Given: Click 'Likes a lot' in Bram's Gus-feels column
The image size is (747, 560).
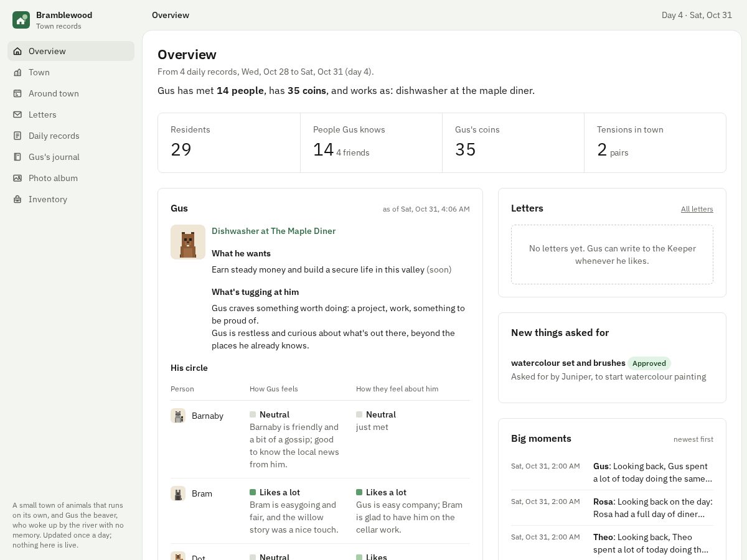Looking at the screenshot, I should (x=279, y=492).
